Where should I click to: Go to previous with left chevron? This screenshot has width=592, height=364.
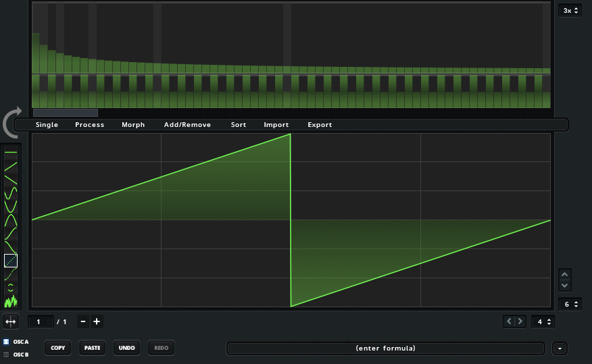[x=509, y=321]
